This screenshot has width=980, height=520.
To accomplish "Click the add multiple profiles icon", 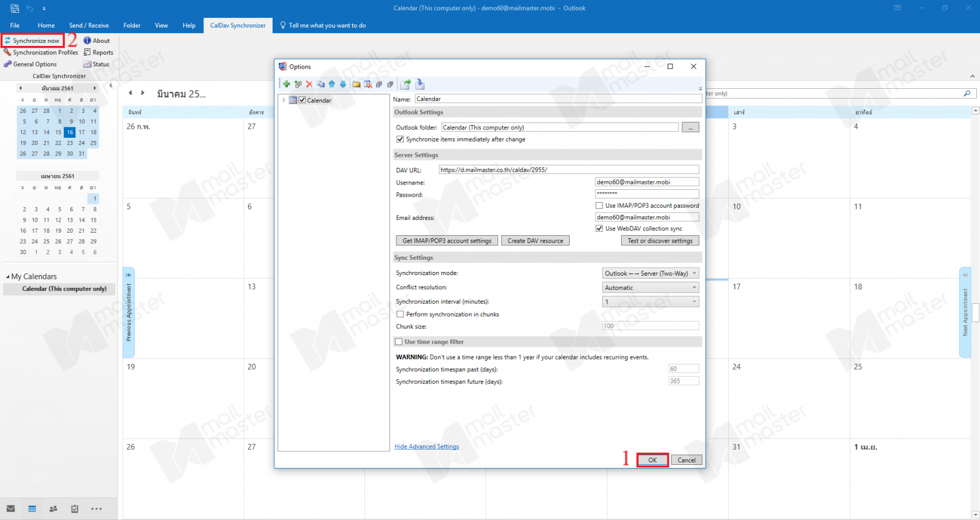I will click(298, 84).
